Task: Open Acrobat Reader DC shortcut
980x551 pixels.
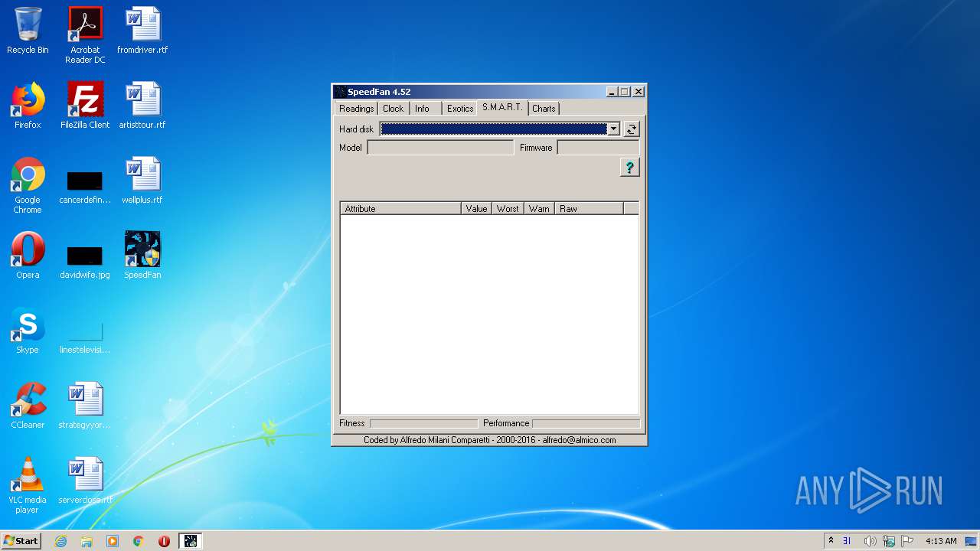Action: (85, 35)
